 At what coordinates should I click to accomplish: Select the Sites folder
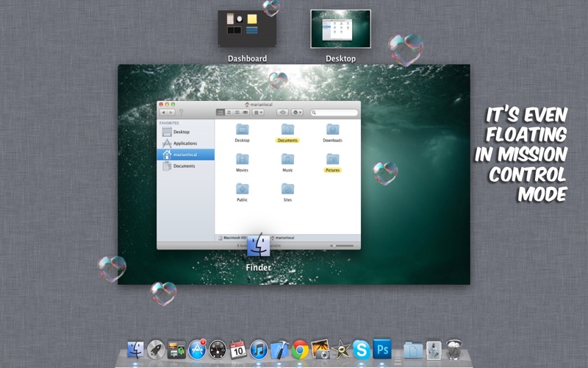(287, 192)
